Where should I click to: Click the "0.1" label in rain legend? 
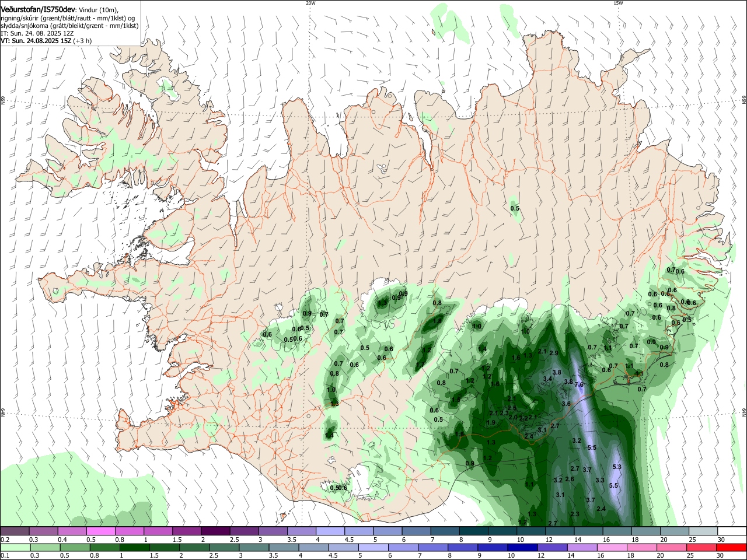(x=4, y=556)
